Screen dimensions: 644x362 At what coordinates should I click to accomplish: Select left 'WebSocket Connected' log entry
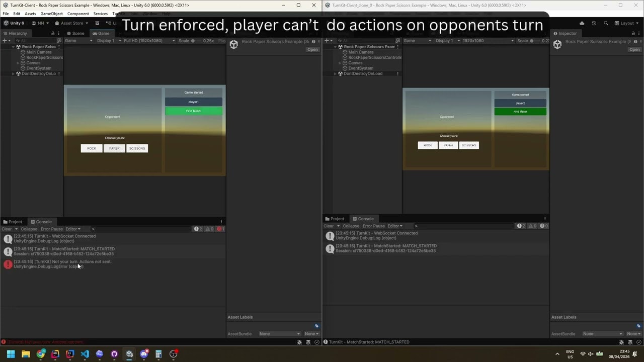(113, 238)
